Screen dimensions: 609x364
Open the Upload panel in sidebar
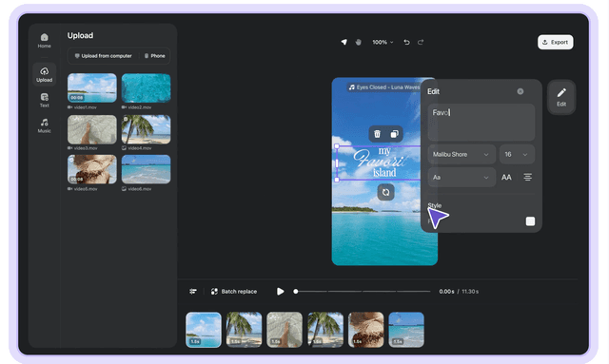pyautogui.click(x=45, y=74)
